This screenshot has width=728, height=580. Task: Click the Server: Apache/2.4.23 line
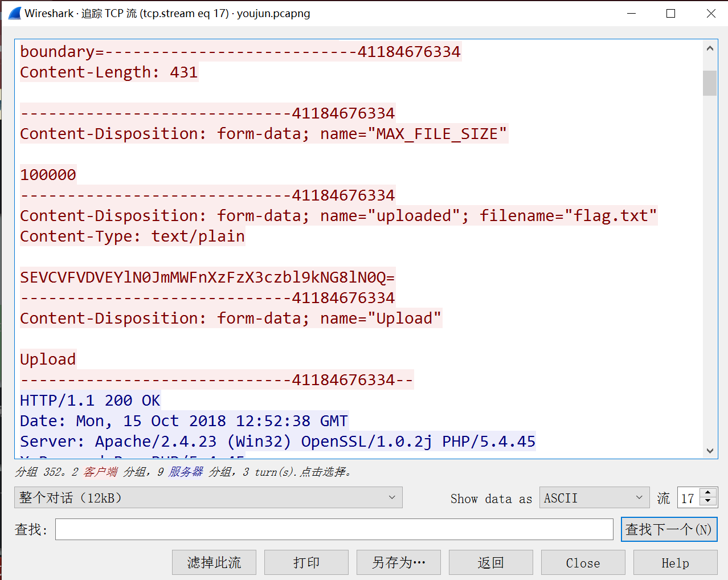point(278,442)
